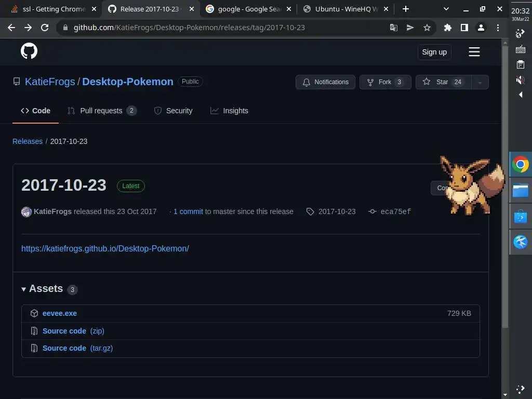The height and width of the screenshot is (399, 532).
Task: Collapse the side panel with left arrow
Action: point(520,95)
